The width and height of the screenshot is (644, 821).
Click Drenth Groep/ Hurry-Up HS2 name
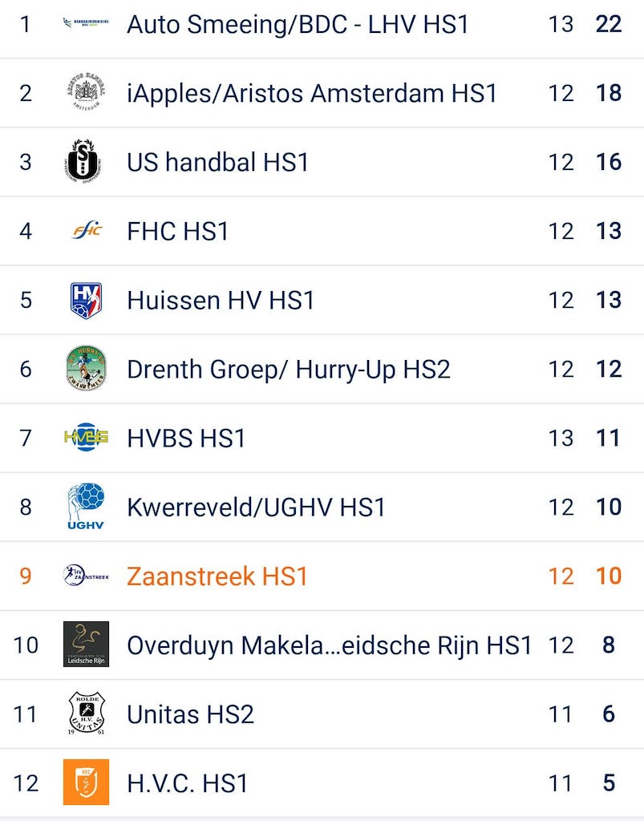pyautogui.click(x=289, y=369)
